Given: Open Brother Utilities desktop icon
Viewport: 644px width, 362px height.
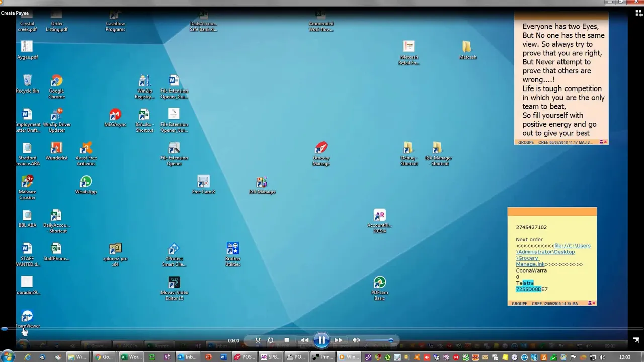Looking at the screenshot, I should (232, 255).
